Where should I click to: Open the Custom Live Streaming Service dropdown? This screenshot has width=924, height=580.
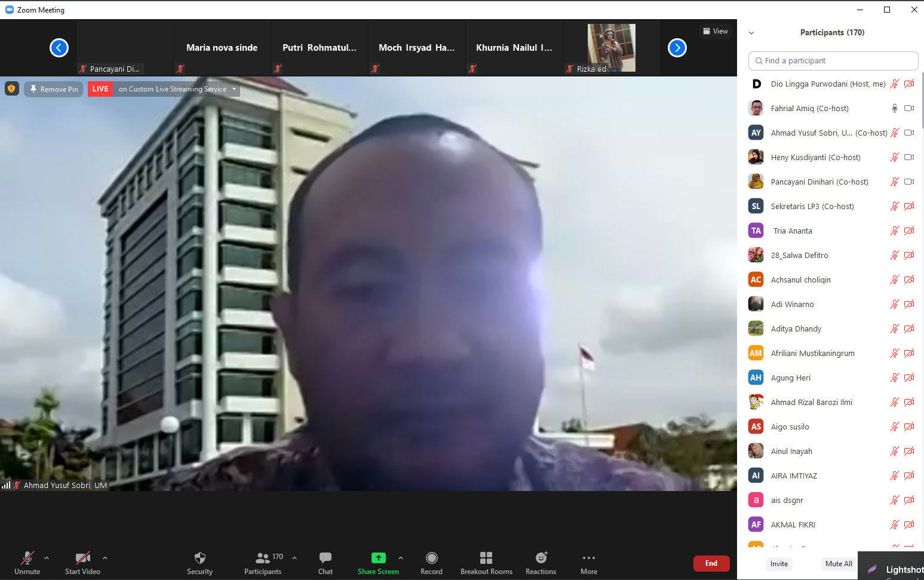[x=178, y=89]
